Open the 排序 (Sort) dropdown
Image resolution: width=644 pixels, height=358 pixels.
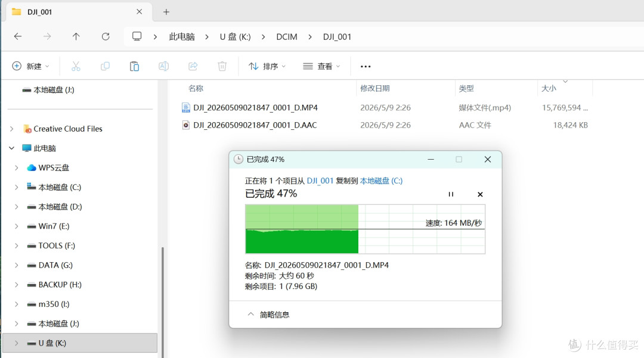(x=267, y=66)
